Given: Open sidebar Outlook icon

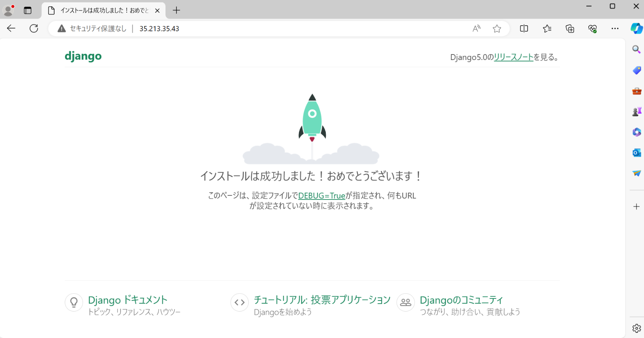Looking at the screenshot, I should (636, 153).
